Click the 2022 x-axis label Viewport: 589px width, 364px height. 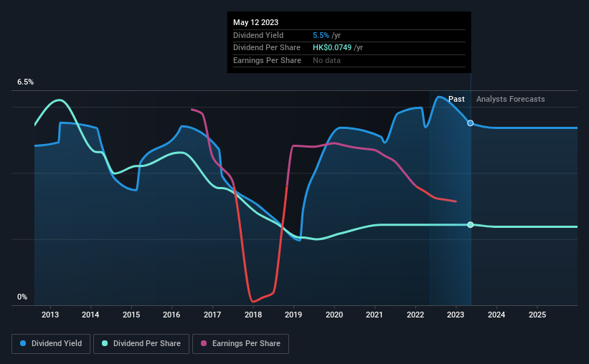click(415, 315)
